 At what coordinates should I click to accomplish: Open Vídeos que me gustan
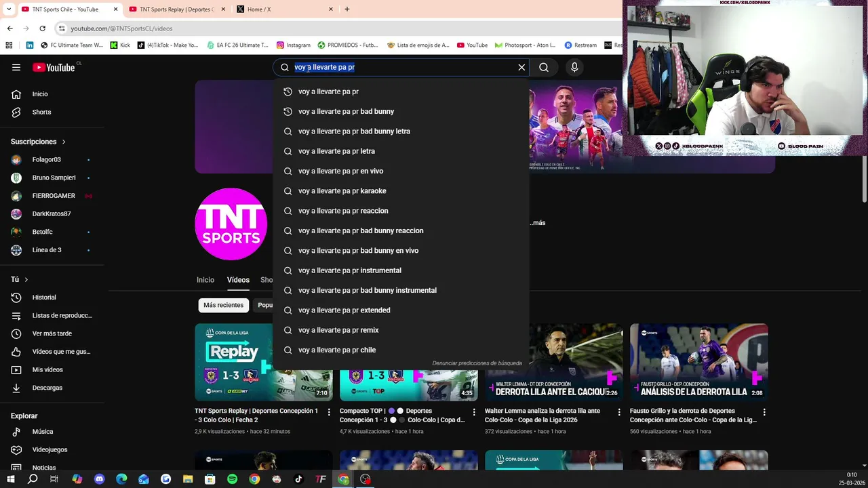click(x=61, y=351)
